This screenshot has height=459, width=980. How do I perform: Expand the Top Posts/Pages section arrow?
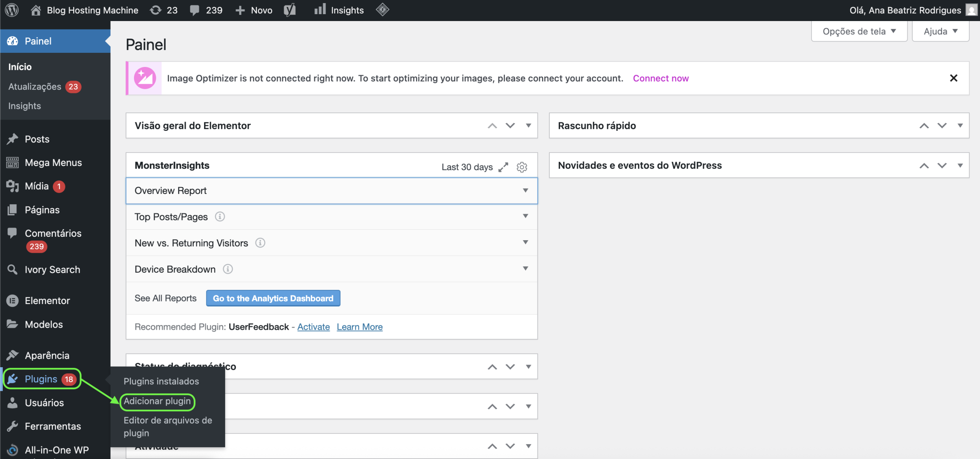pyautogui.click(x=526, y=216)
